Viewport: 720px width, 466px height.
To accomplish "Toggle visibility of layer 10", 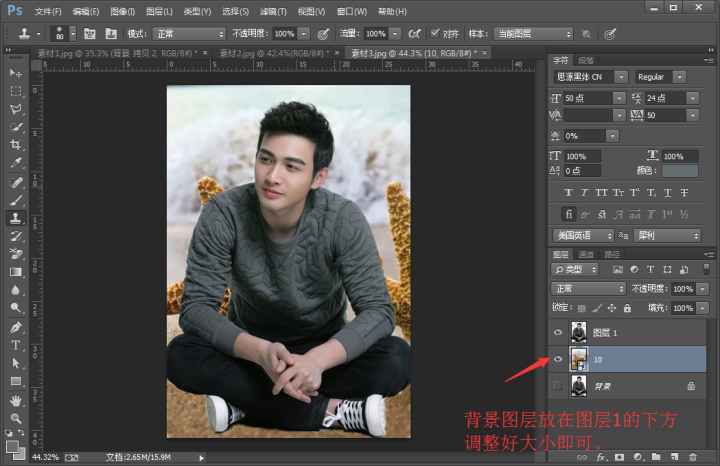I will [x=558, y=358].
